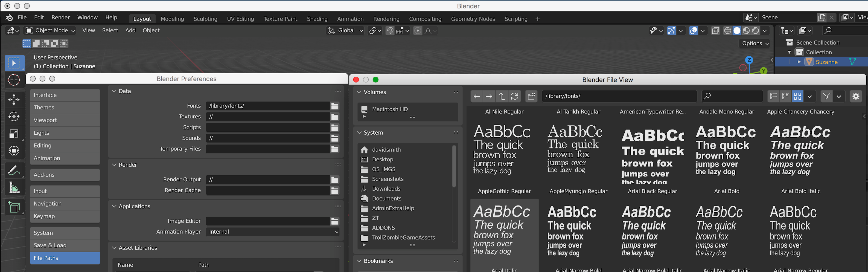Toggle proportional editing in viewport header
The image size is (868, 272).
418,31
